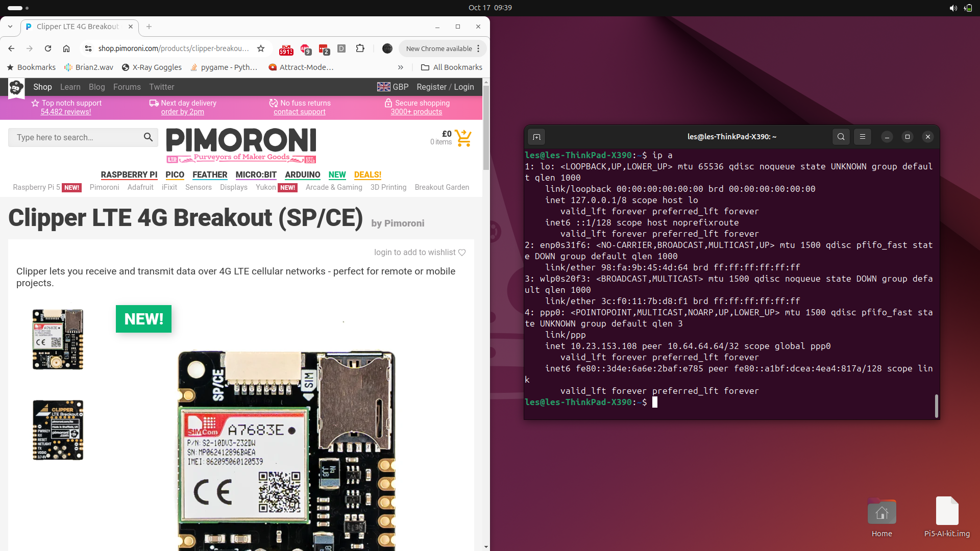980x551 pixels.
Task: Open the red extension with badge 2
Action: pos(324,49)
